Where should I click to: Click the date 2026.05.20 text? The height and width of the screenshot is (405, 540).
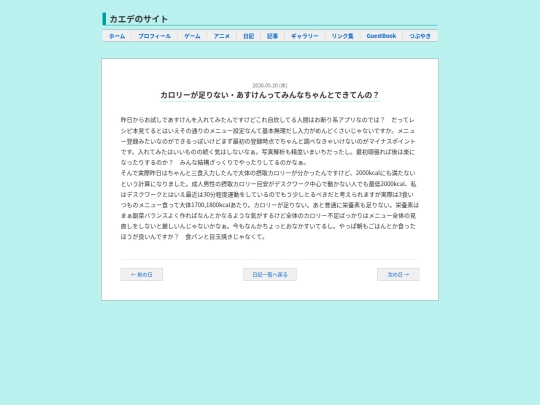click(270, 85)
